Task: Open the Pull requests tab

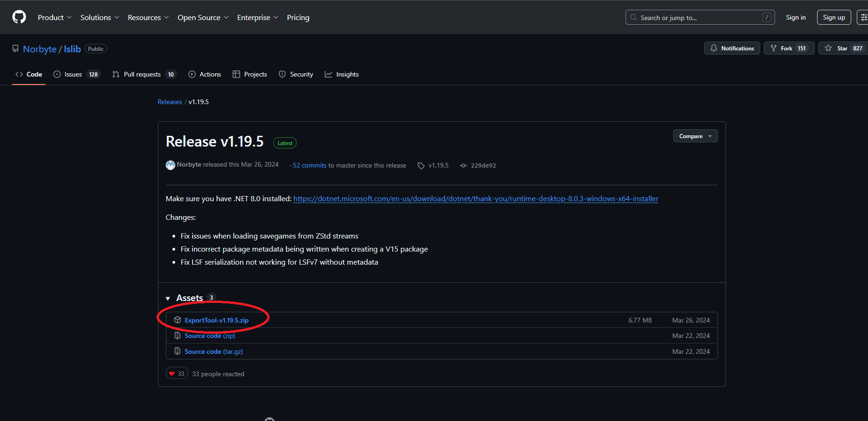Action: pyautogui.click(x=144, y=74)
